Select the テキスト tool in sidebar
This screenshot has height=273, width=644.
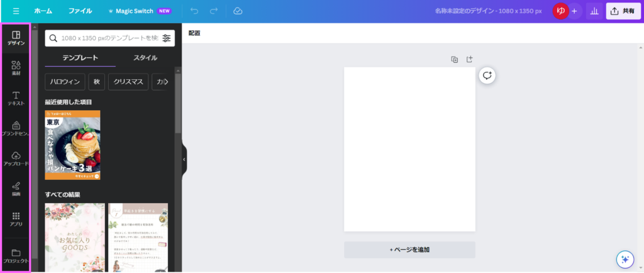(16, 98)
